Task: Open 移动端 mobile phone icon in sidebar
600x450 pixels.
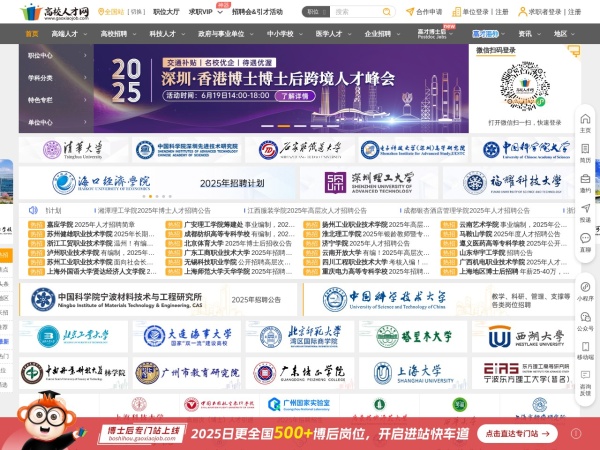Action: click(585, 347)
